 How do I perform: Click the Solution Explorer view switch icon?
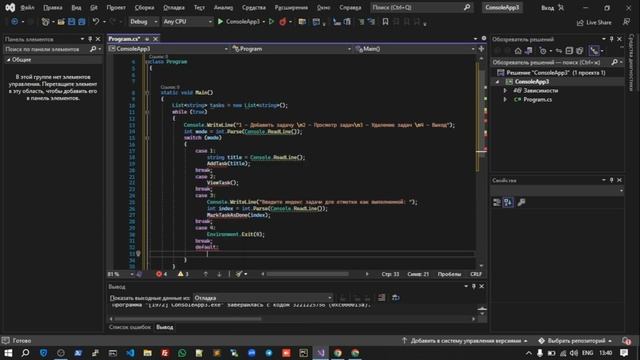coord(528,51)
